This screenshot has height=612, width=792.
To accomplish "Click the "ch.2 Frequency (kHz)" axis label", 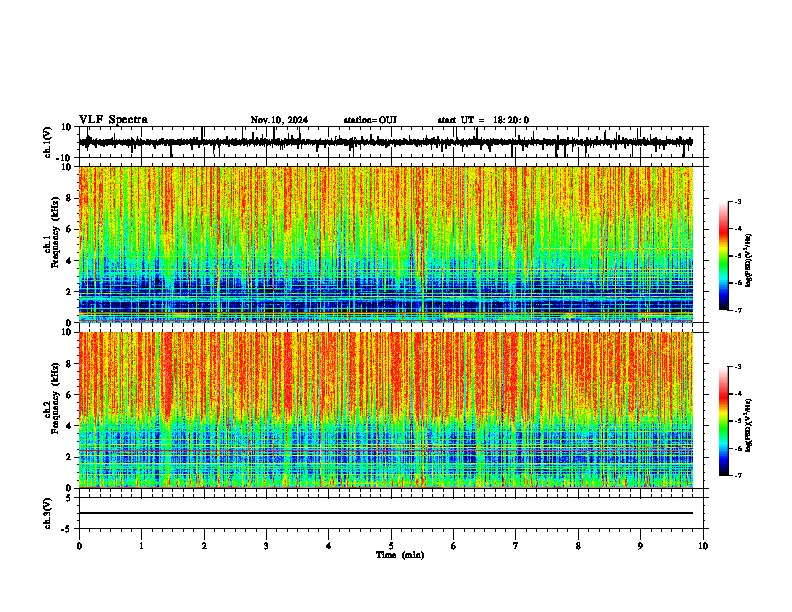I will [51, 398].
